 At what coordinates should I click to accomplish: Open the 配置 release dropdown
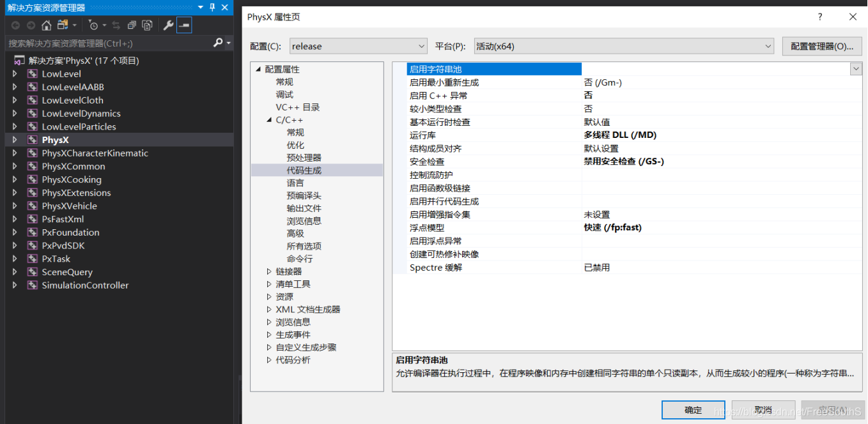click(x=358, y=46)
